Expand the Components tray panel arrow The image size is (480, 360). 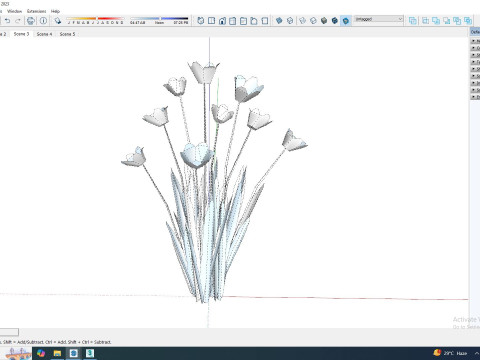pyautogui.click(x=473, y=48)
